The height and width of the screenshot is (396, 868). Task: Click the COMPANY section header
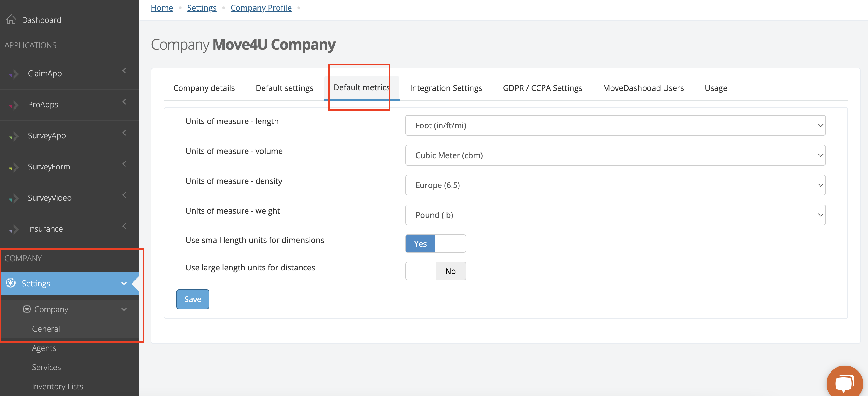23,259
